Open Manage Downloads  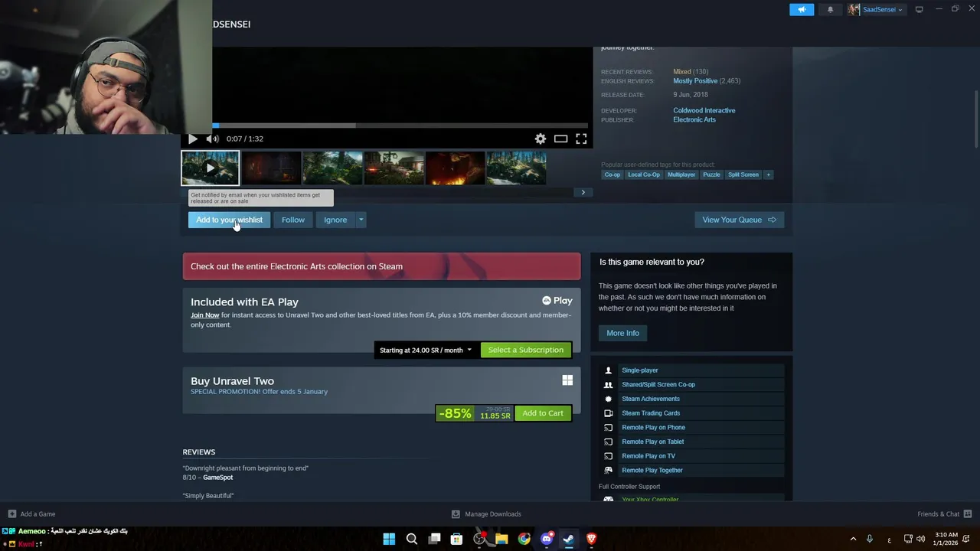pos(486,514)
